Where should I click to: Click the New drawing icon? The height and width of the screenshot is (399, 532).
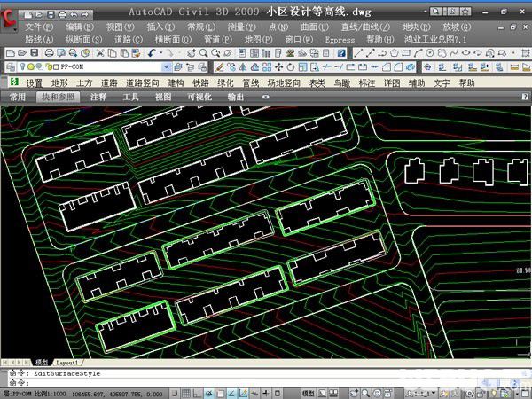(x=11, y=53)
